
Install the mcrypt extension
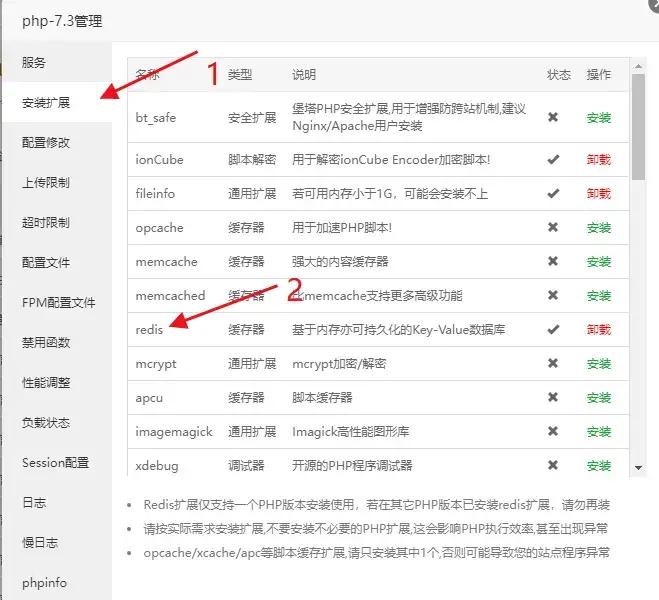(x=598, y=364)
